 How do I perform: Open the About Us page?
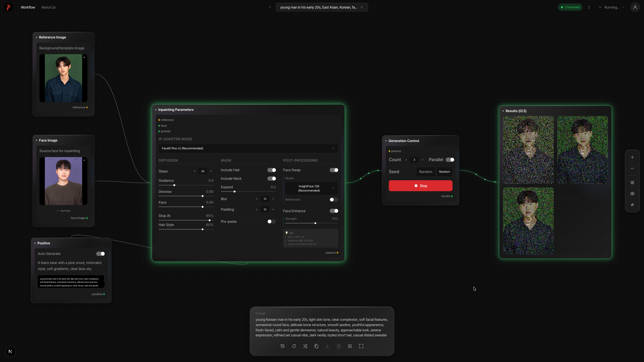(48, 7)
